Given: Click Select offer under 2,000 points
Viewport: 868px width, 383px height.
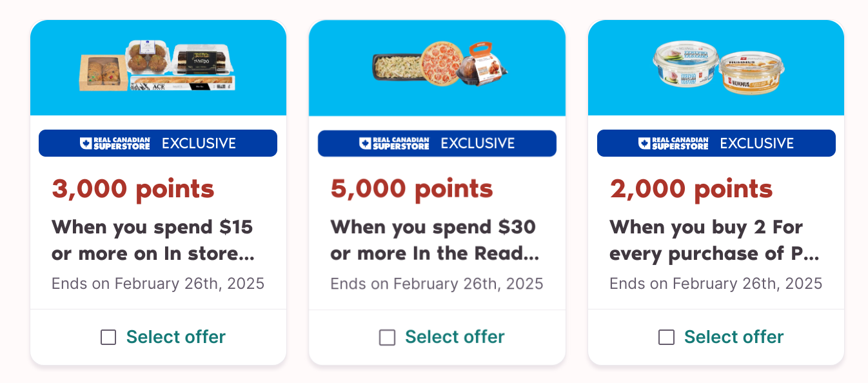Looking at the screenshot, I should point(734,337).
